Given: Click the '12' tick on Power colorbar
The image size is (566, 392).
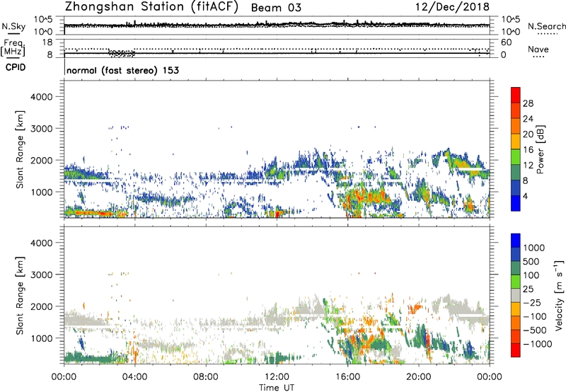Looking at the screenshot, I should [x=528, y=166].
